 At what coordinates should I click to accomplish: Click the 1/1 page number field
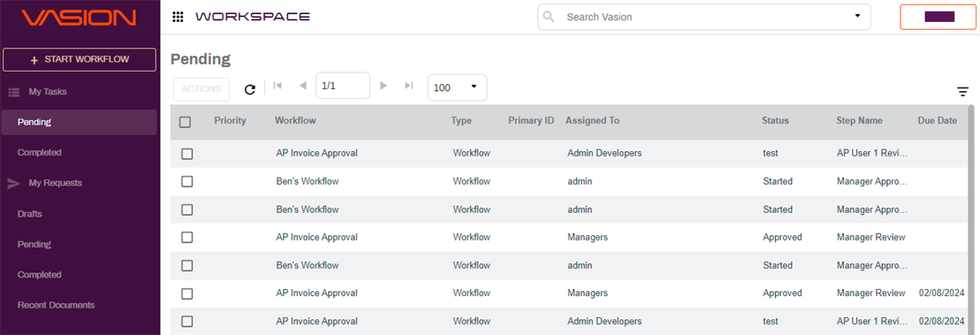(343, 86)
